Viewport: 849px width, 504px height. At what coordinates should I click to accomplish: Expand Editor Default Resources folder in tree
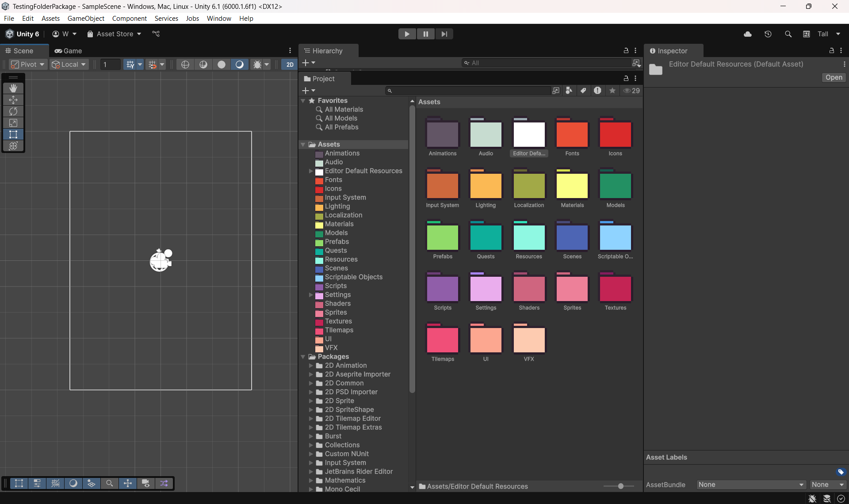coord(311,171)
